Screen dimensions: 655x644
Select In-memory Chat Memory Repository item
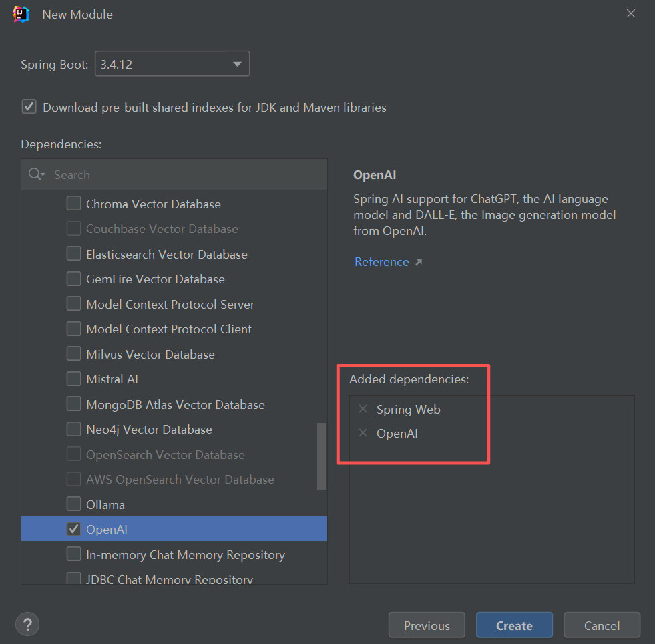pos(185,554)
